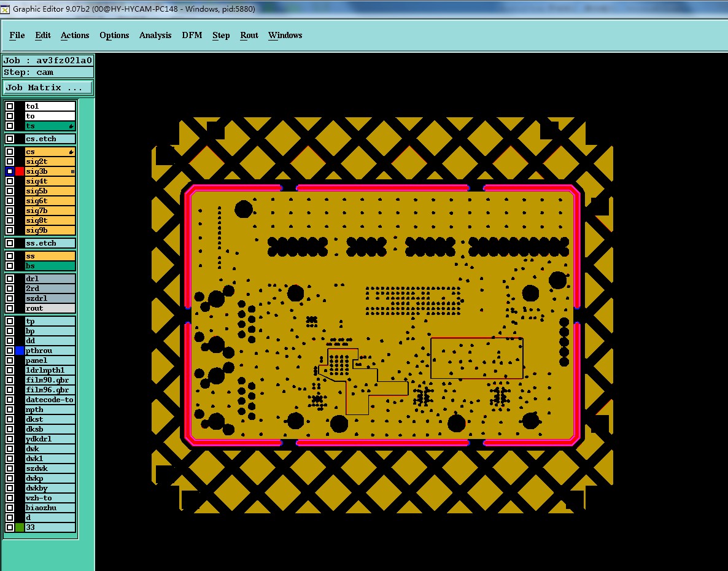Select layer name ydkdrl

pyautogui.click(x=50, y=439)
